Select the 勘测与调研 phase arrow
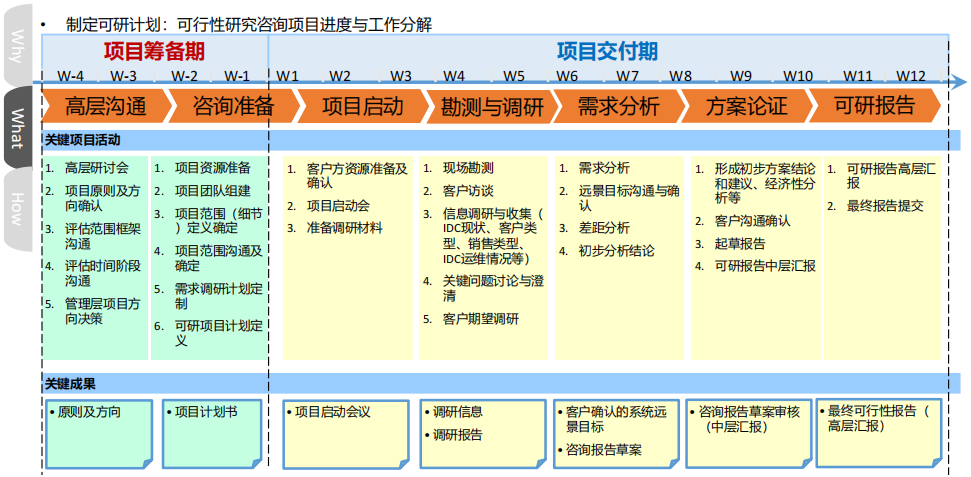This screenshot has height=477, width=971. (492, 107)
